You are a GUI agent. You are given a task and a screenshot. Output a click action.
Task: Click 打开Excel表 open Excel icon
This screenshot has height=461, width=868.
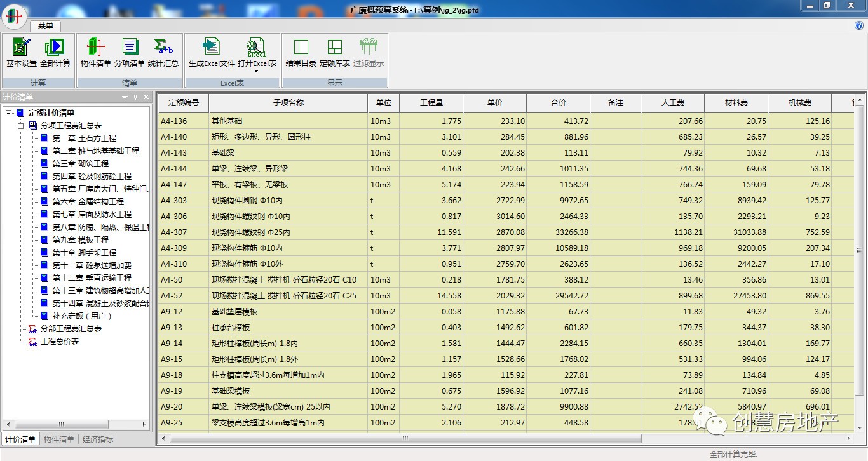pos(257,48)
